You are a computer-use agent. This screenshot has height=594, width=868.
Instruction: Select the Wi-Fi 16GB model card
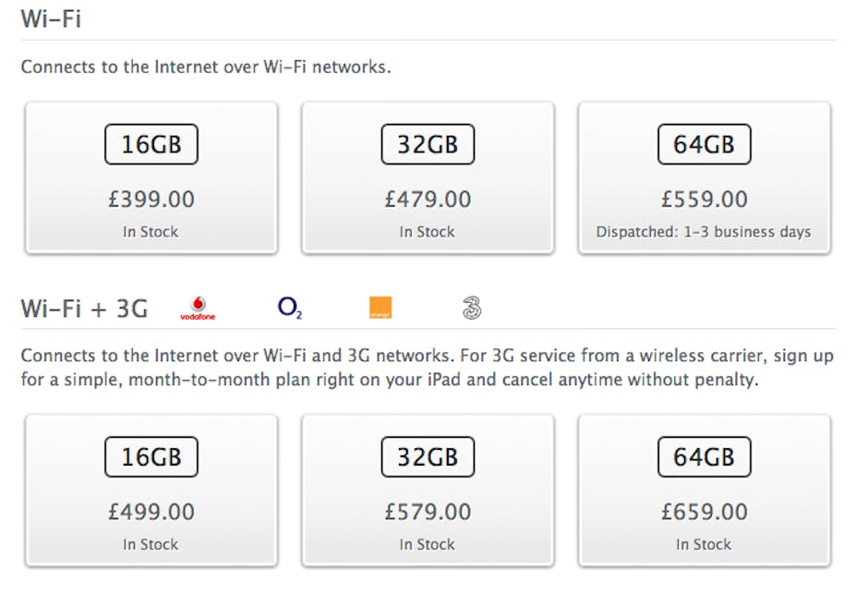pyautogui.click(x=151, y=177)
